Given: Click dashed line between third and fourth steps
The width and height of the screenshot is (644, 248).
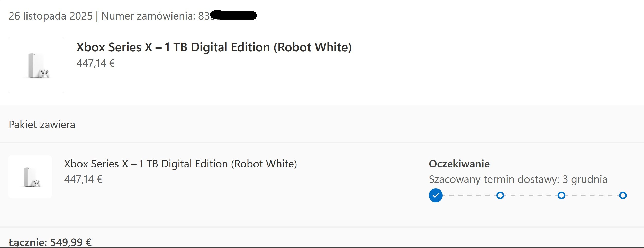Looking at the screenshot, I should [592, 195].
